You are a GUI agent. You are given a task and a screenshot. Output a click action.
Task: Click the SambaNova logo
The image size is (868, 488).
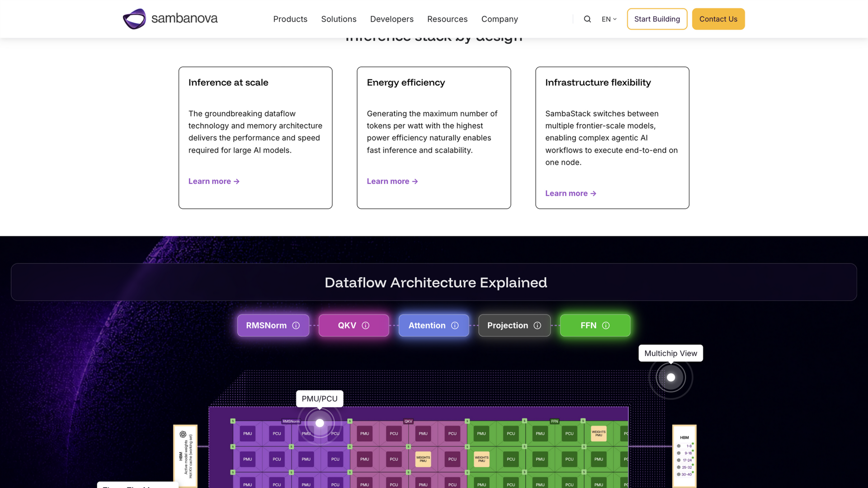coord(170,19)
